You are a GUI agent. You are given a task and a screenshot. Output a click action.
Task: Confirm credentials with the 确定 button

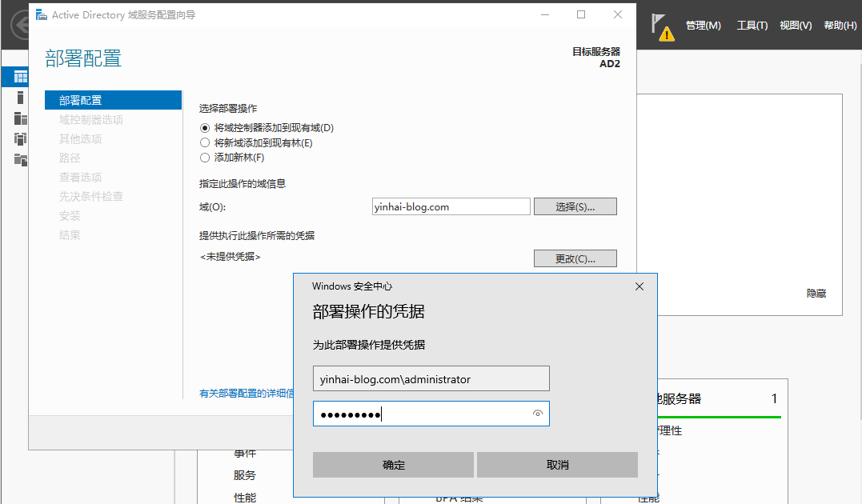click(x=393, y=465)
